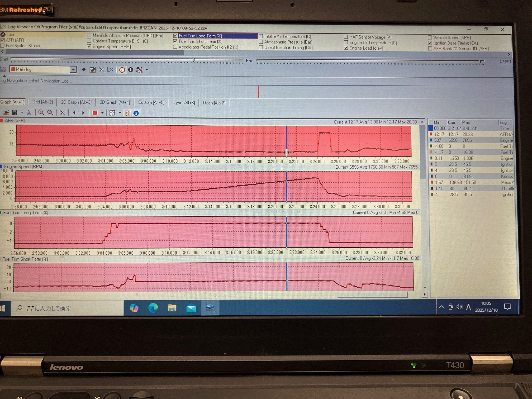Enable the Intake Air Temperature checkbox

(261, 36)
